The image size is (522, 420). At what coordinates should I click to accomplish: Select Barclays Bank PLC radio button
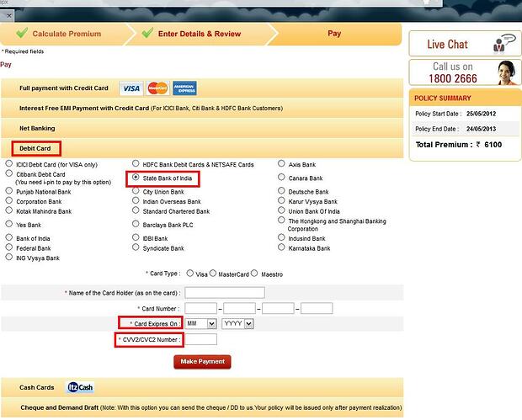[136, 224]
